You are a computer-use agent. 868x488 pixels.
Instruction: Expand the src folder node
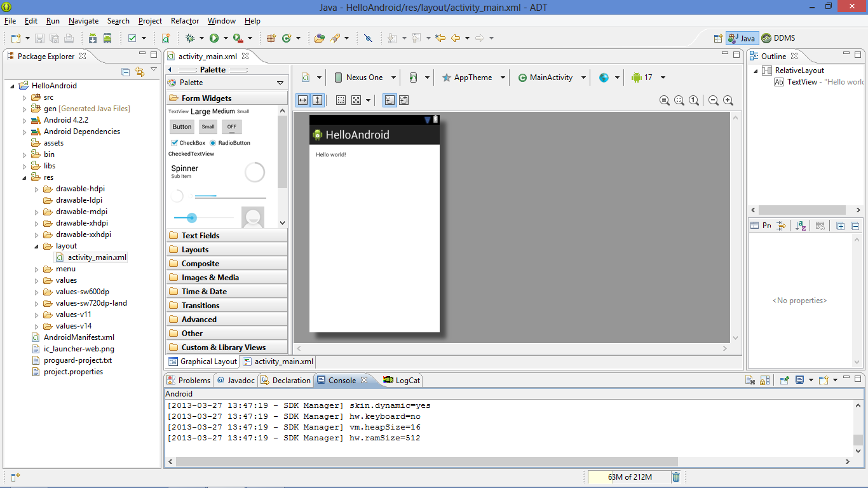click(x=25, y=97)
